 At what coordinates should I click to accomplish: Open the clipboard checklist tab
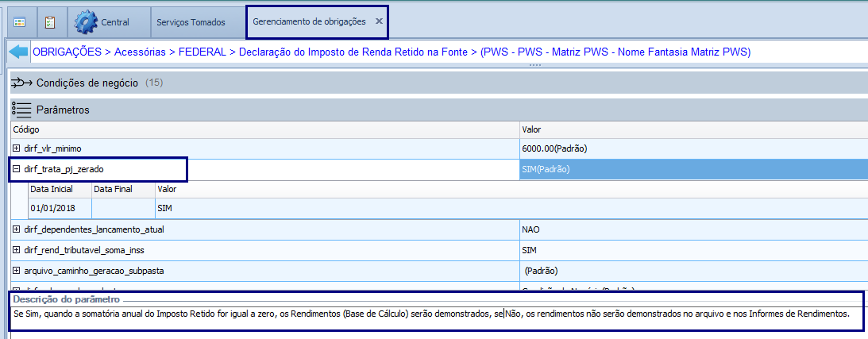point(50,23)
